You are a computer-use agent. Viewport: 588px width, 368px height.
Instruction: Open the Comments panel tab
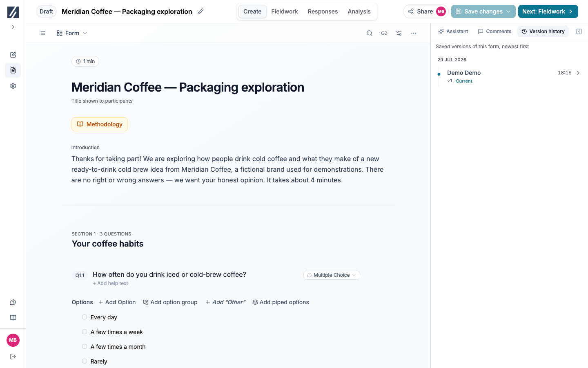pos(494,31)
